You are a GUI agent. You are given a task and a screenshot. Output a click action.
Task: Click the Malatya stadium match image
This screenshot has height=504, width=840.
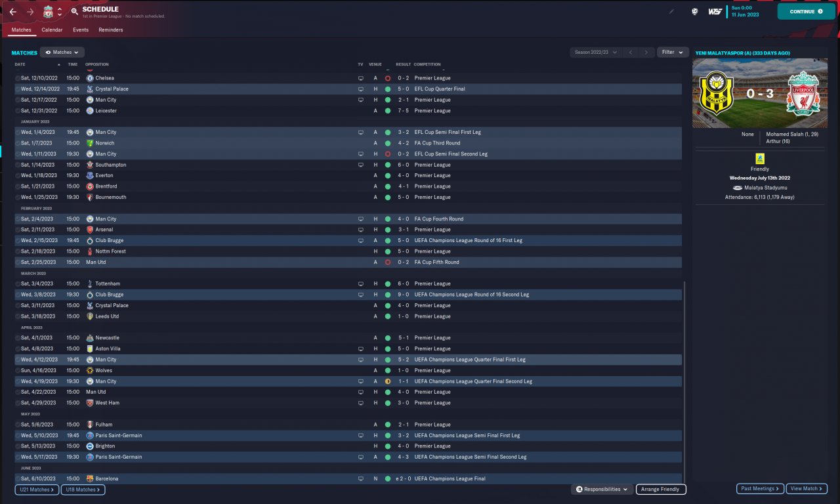[760, 94]
